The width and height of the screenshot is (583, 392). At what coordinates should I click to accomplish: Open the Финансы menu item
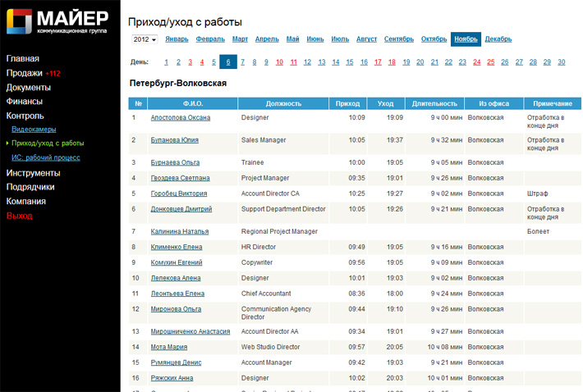[25, 102]
